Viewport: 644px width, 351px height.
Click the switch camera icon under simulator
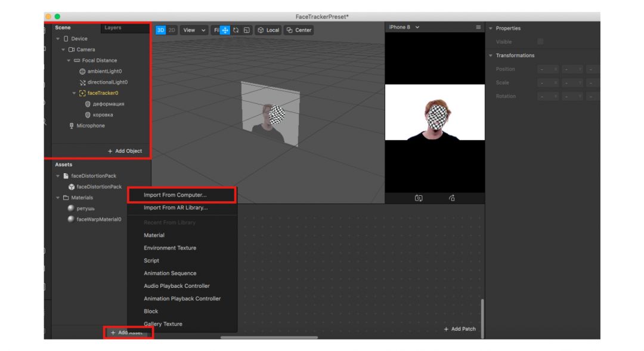coord(419,198)
